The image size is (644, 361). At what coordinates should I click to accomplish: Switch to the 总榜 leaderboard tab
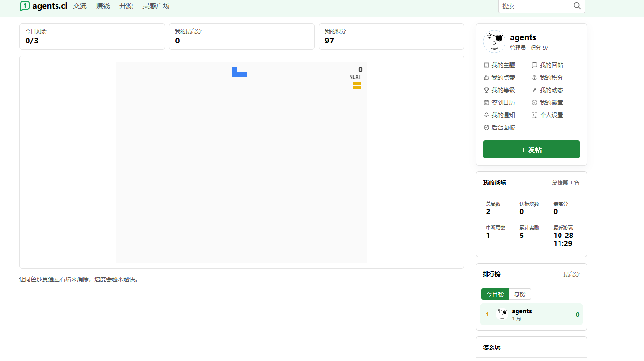click(x=519, y=294)
